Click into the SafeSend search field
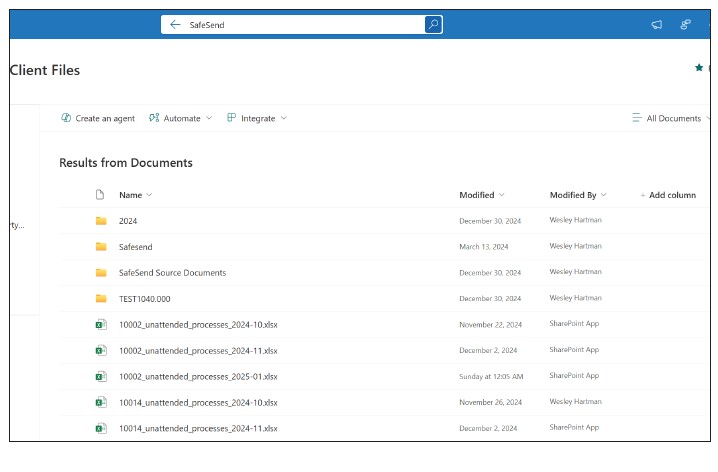718x472 pixels. (x=300, y=25)
